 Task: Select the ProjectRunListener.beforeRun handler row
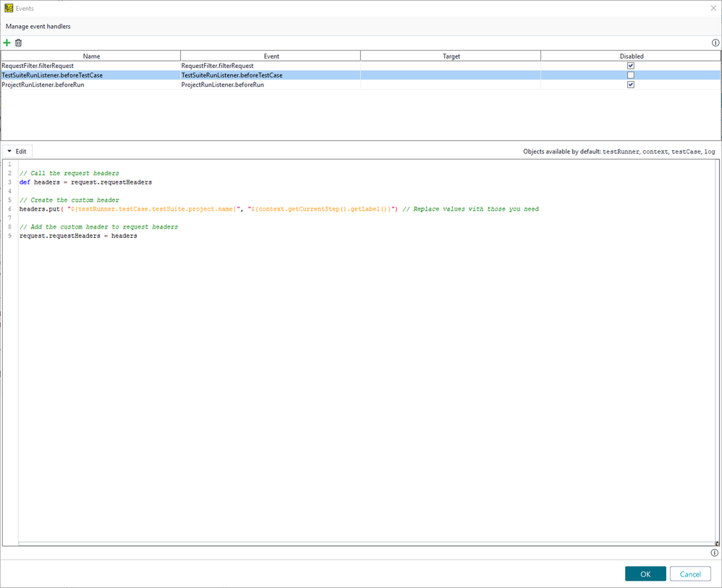(90, 85)
